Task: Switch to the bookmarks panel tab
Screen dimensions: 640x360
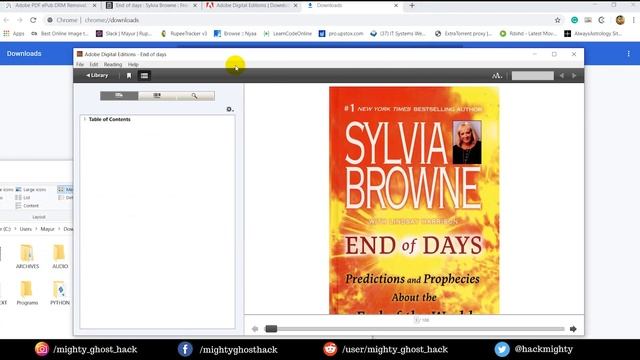Action: (157, 96)
